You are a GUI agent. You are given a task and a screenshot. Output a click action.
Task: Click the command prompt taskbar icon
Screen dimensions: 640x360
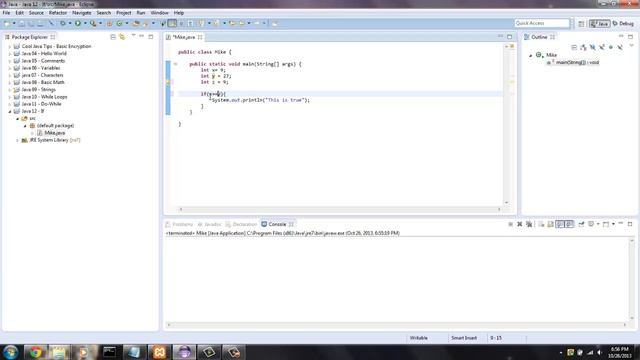coord(109,352)
